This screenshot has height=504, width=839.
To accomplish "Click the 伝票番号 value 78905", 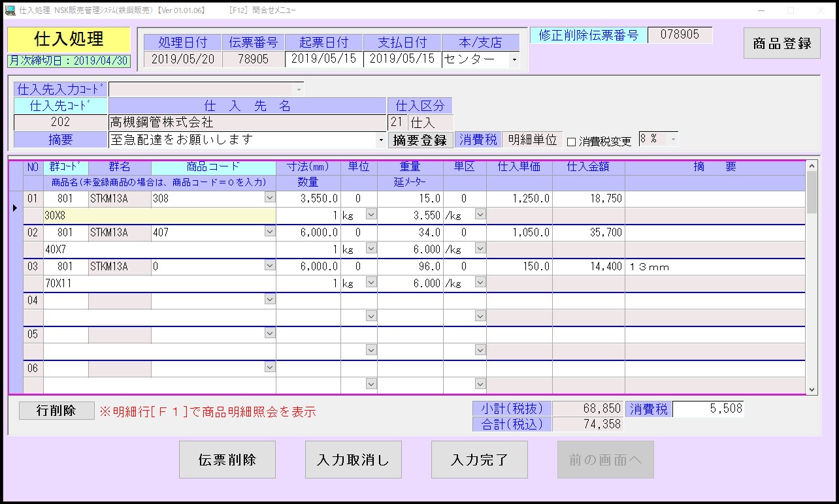I will tap(253, 59).
